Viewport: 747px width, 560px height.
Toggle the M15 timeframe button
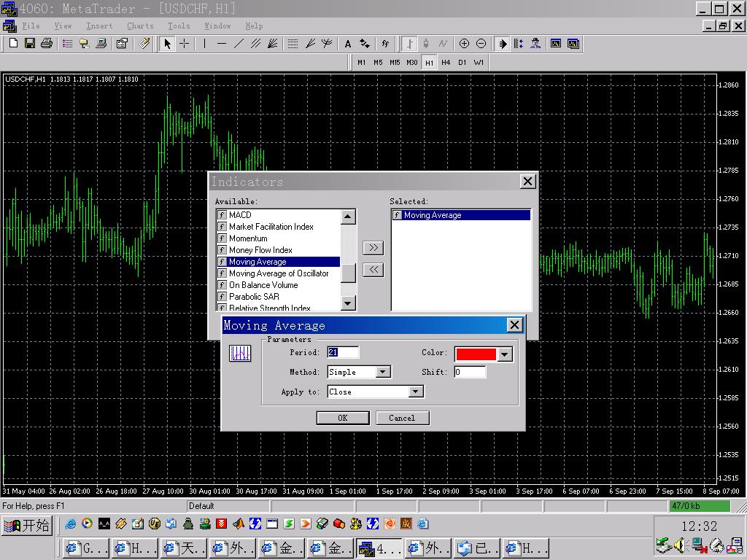[x=395, y=63]
